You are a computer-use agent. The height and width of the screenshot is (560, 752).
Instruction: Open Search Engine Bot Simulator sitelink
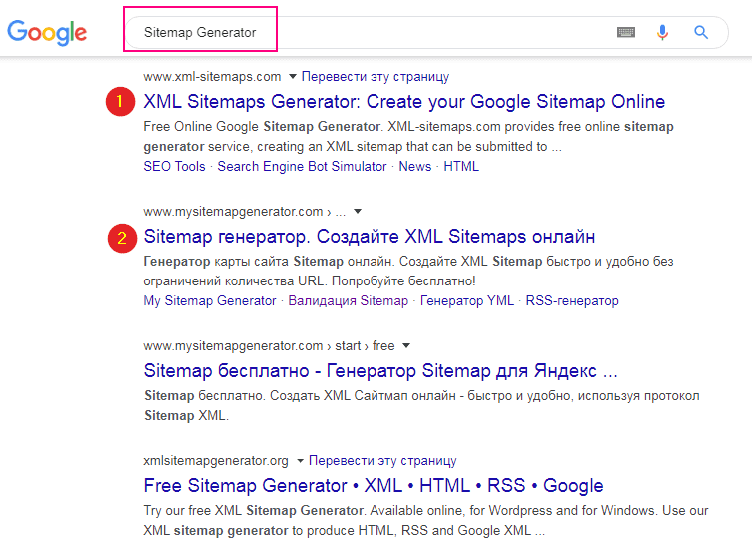coord(302,166)
